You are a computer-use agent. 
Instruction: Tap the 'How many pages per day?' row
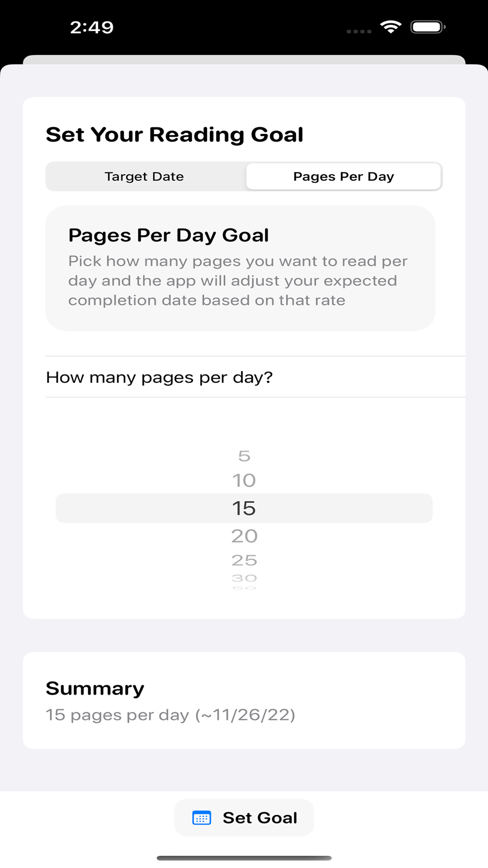(159, 377)
